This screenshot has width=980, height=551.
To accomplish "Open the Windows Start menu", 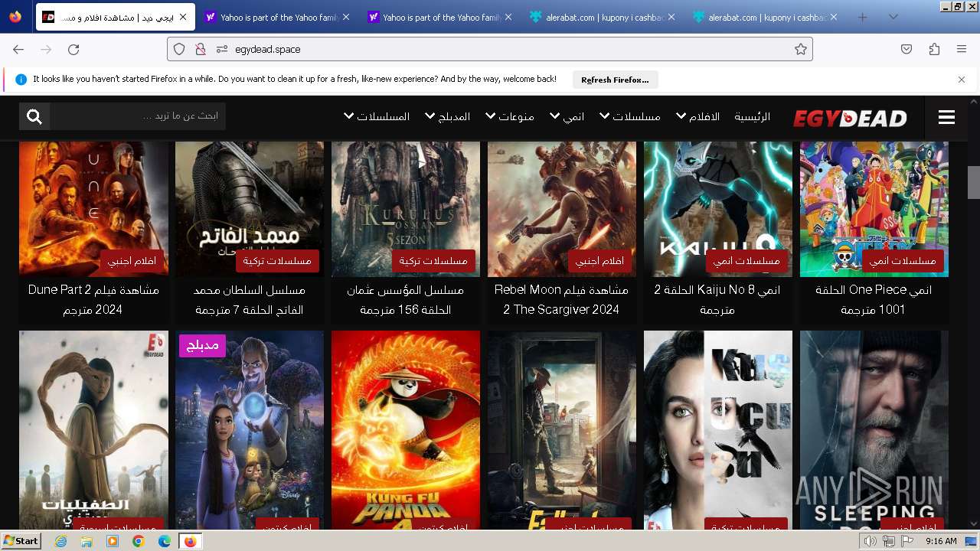I will tap(21, 541).
